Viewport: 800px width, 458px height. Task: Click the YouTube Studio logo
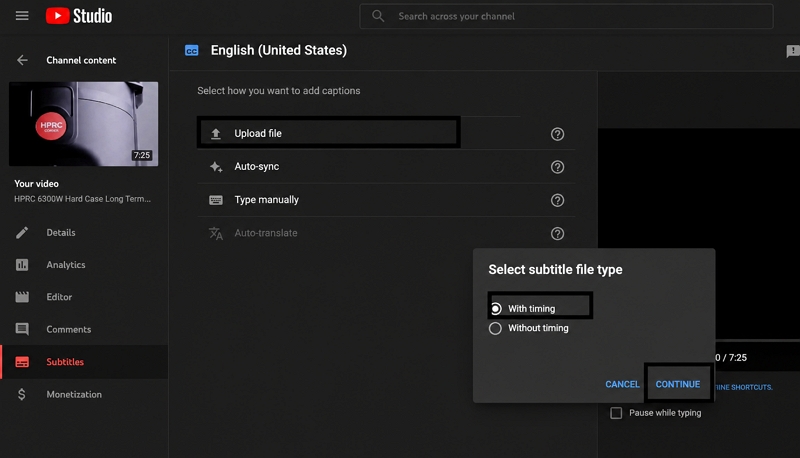tap(79, 16)
